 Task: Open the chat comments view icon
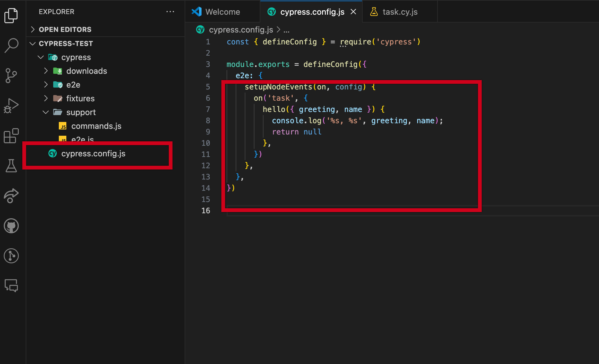click(x=11, y=286)
